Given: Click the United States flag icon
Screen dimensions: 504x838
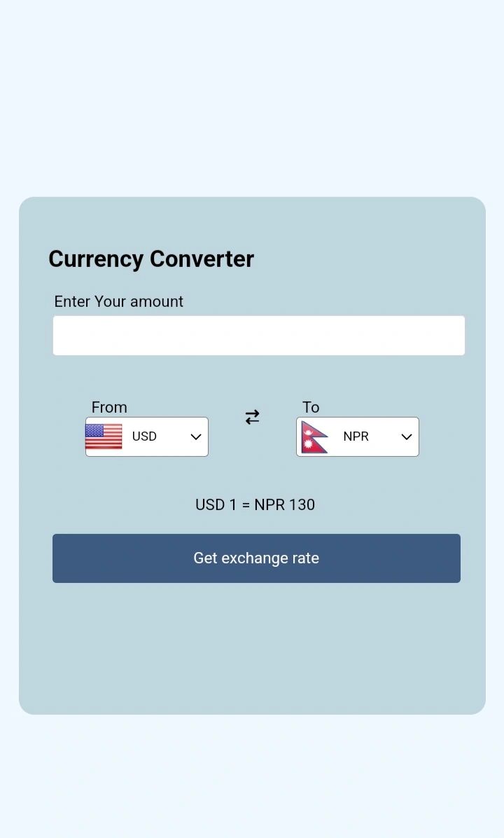Looking at the screenshot, I should coord(104,437).
